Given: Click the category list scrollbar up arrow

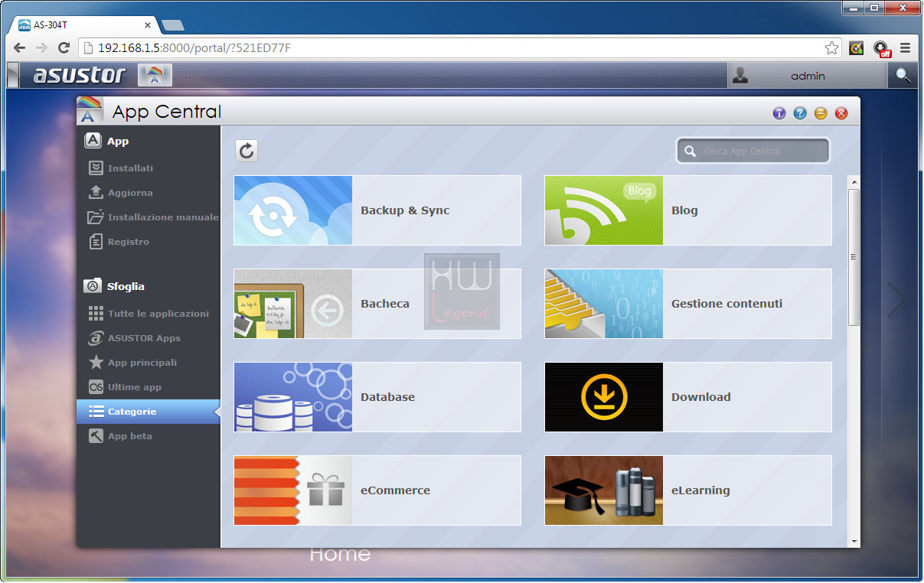Looking at the screenshot, I should [x=854, y=182].
